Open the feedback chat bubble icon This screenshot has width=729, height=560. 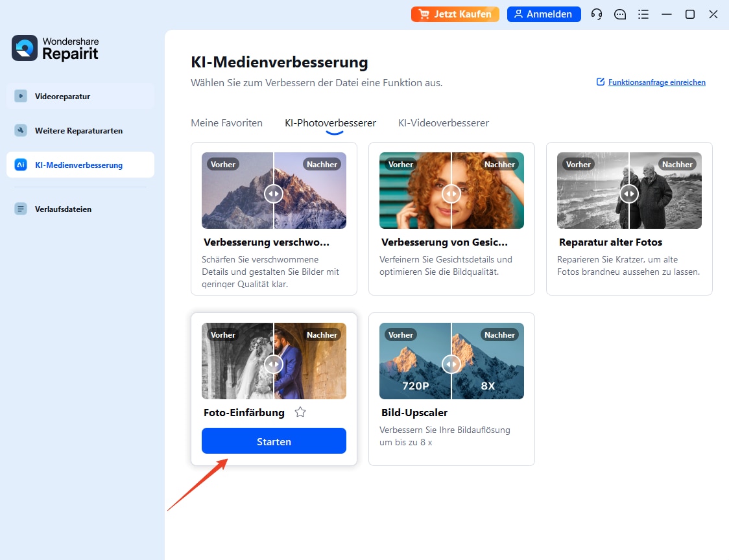[620, 14]
